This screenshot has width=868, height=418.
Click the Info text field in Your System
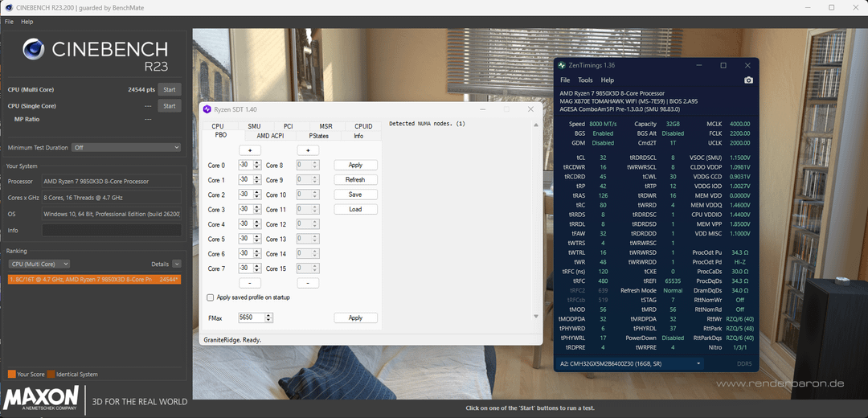(111, 230)
